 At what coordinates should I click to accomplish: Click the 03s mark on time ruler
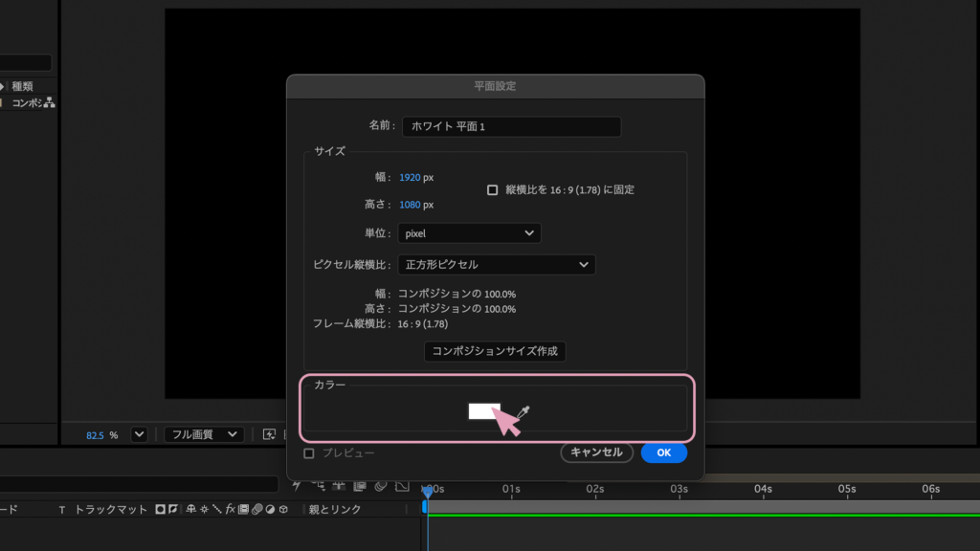coord(679,489)
